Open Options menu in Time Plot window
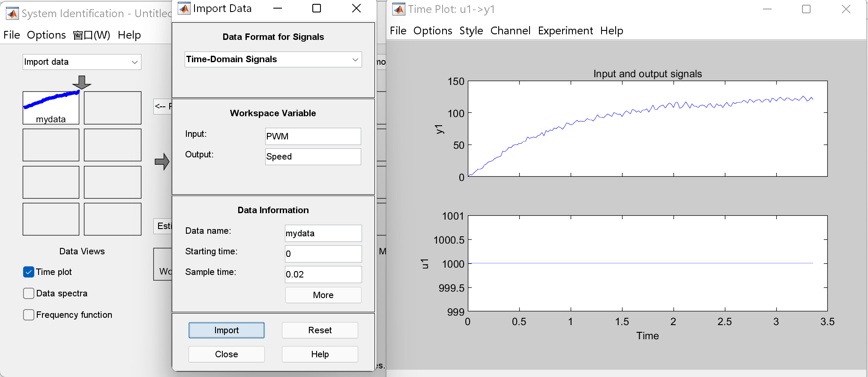 (x=433, y=31)
